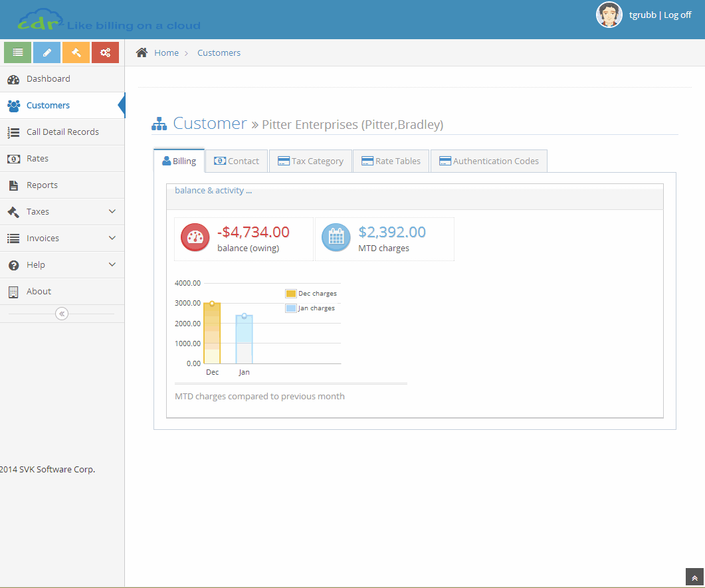Click the orange gavel shortcut button

pos(76,52)
